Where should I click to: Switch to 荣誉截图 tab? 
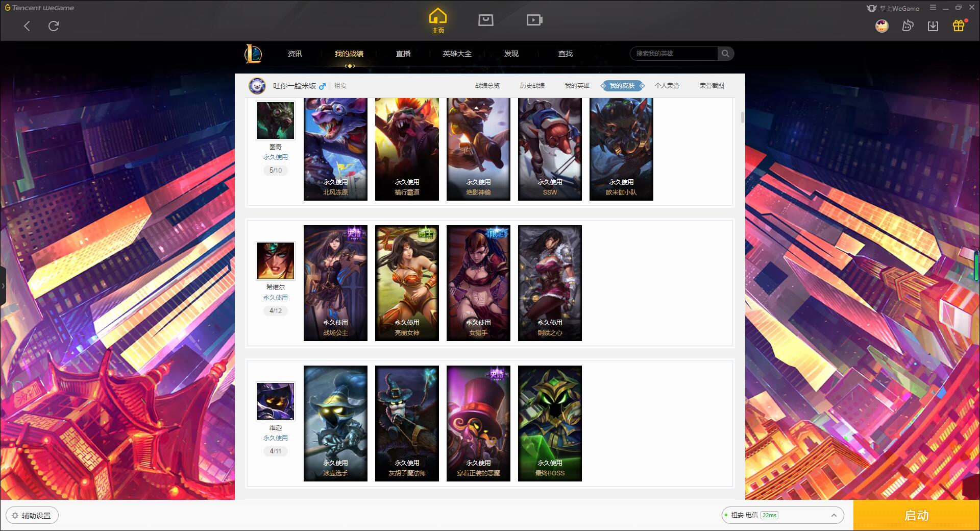coord(712,86)
